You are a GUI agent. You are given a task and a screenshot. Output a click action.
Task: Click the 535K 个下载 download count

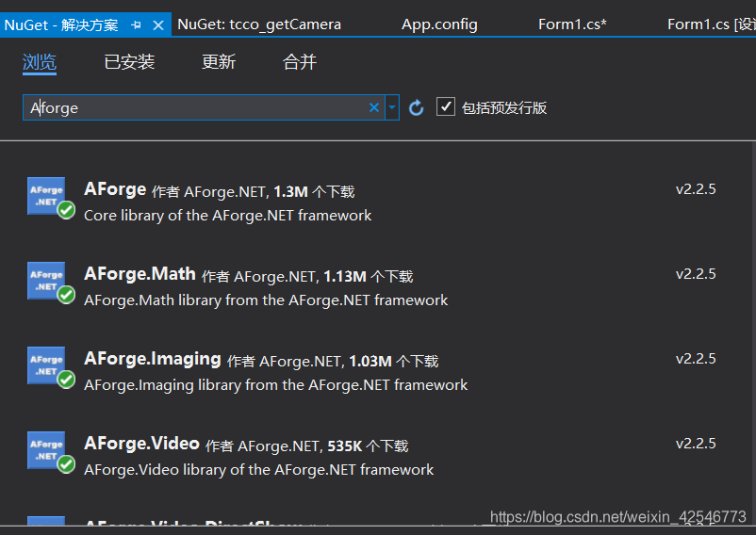click(368, 446)
